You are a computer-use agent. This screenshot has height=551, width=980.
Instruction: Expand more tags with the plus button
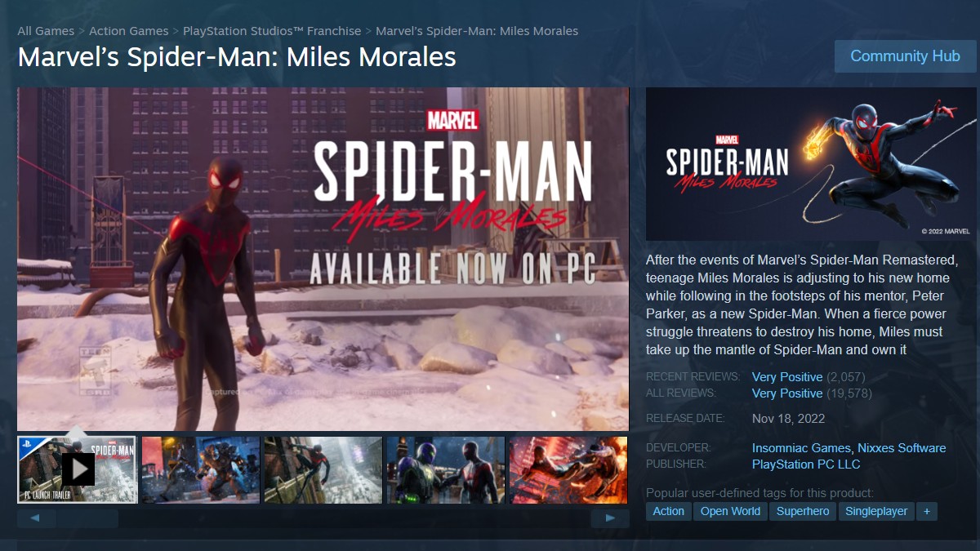(x=926, y=511)
